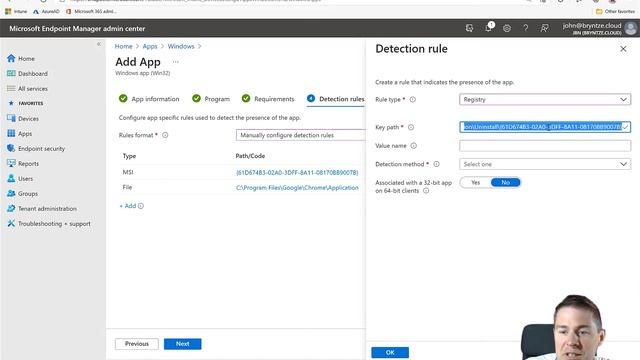Close the Detection rule panel
This screenshot has width=640, height=360.
coord(623,49)
